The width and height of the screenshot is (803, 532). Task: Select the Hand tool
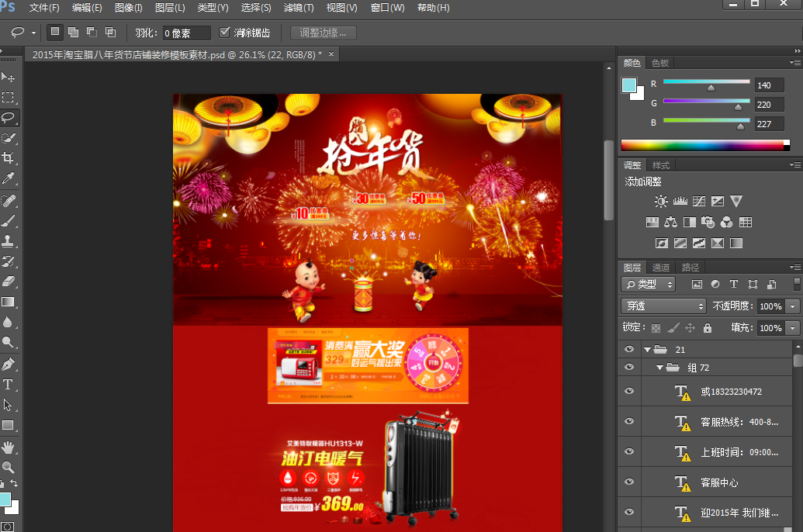coord(9,447)
